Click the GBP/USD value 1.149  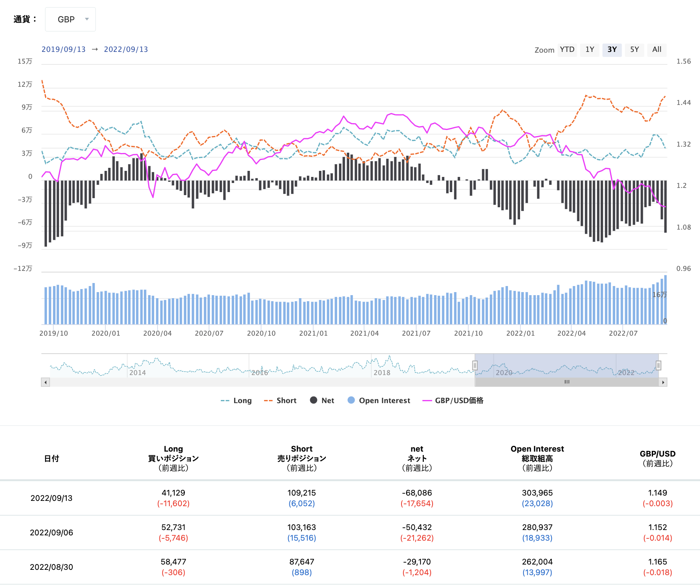pyautogui.click(x=658, y=493)
